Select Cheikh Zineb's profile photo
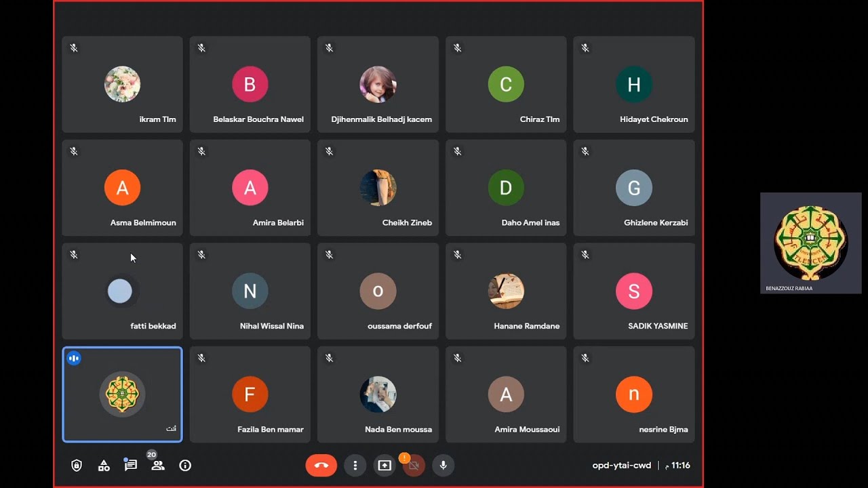The width and height of the screenshot is (868, 488). pos(378,188)
